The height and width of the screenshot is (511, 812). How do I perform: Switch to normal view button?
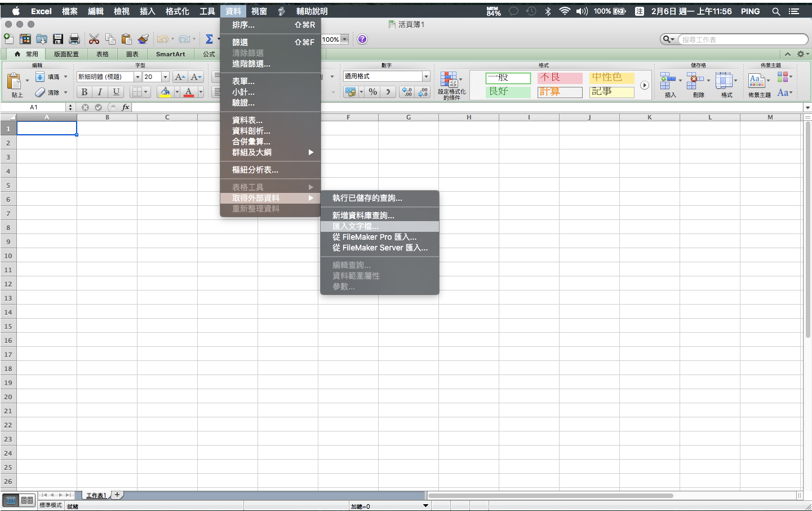point(11,500)
